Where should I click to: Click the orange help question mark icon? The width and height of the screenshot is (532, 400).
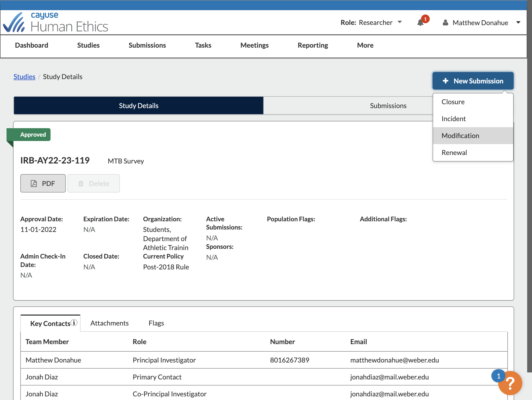[510, 383]
